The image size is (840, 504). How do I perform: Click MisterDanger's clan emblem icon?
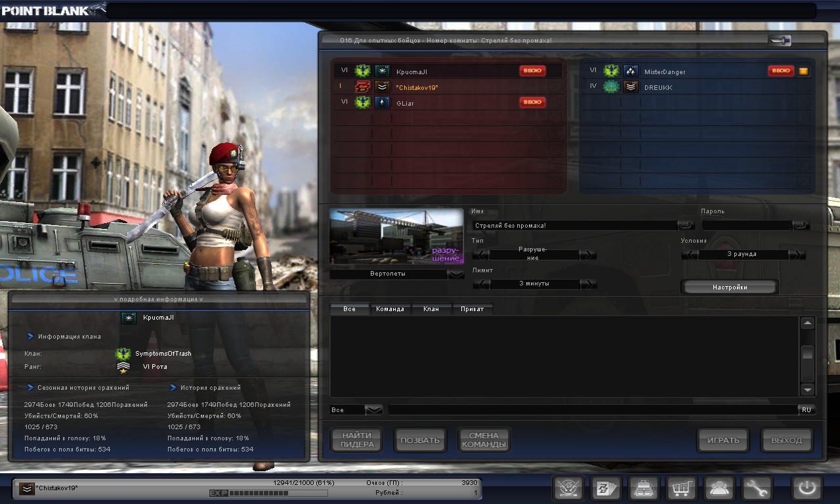(x=611, y=71)
